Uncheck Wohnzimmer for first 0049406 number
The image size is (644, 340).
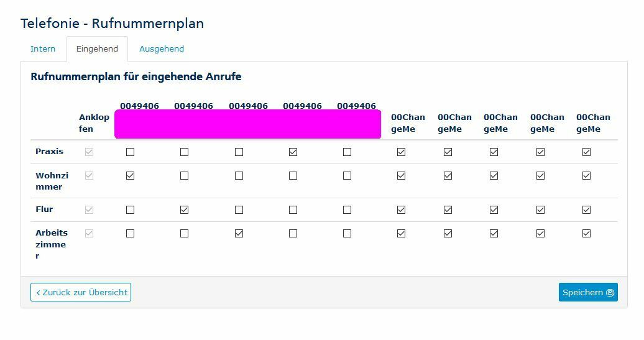[130, 176]
